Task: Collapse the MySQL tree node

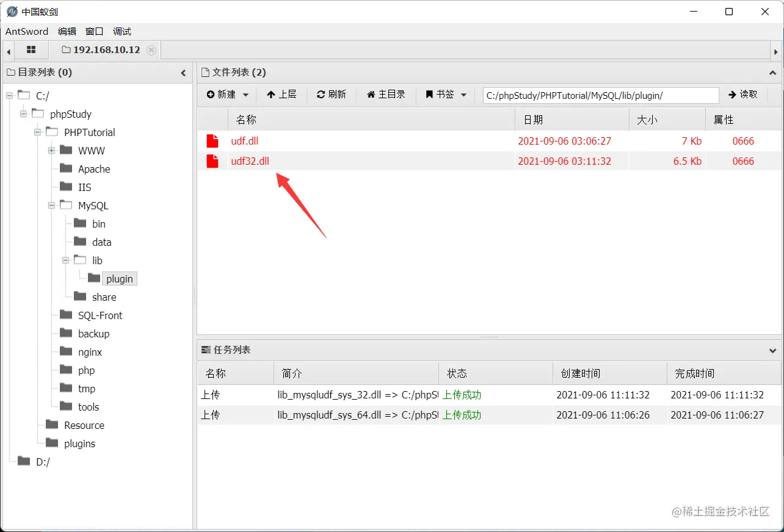Action: pyautogui.click(x=52, y=206)
